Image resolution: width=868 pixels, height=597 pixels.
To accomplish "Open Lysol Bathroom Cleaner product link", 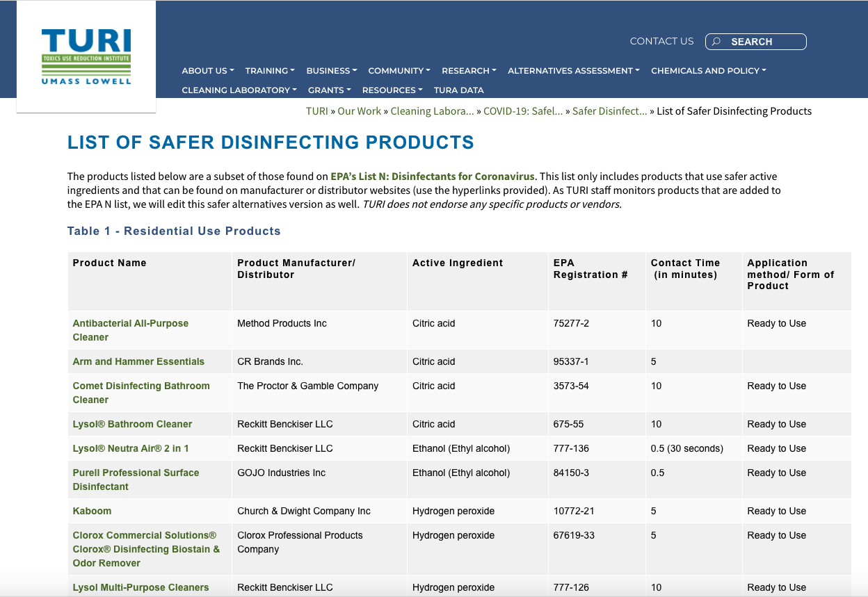I will point(132,424).
